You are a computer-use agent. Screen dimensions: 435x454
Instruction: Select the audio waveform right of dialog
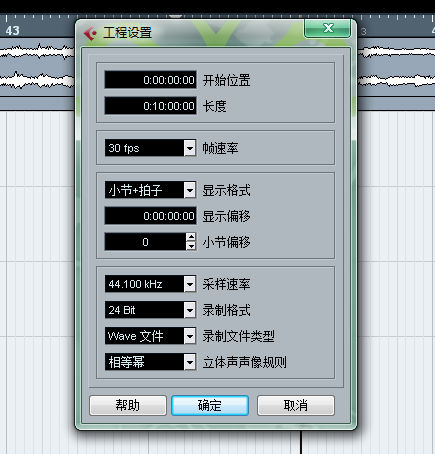tap(396, 67)
